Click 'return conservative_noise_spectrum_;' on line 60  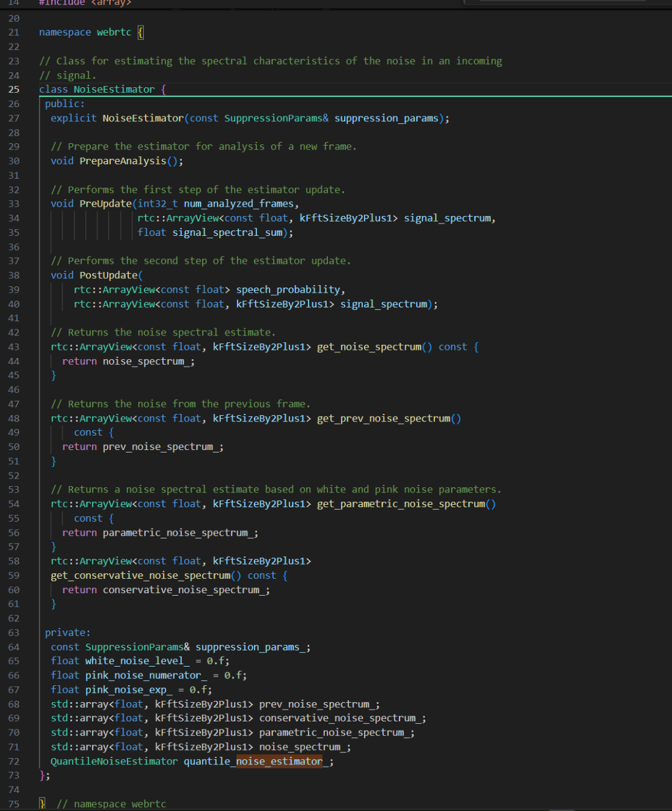pos(166,590)
